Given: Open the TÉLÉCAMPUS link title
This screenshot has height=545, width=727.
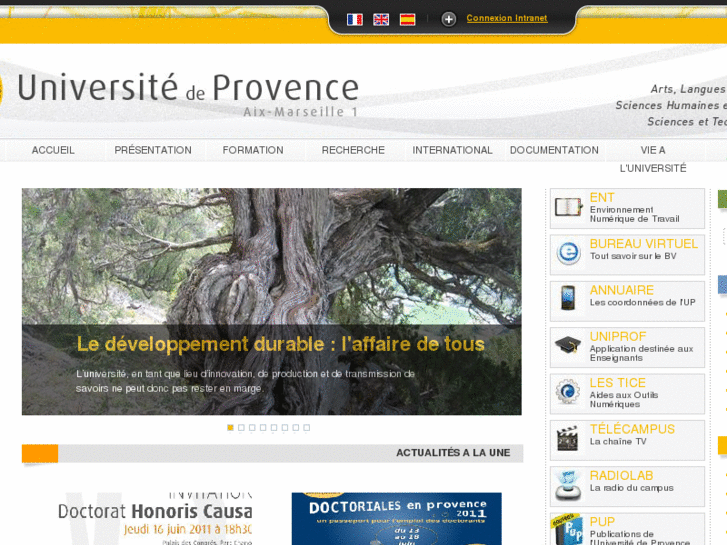Looking at the screenshot, I should 632,429.
